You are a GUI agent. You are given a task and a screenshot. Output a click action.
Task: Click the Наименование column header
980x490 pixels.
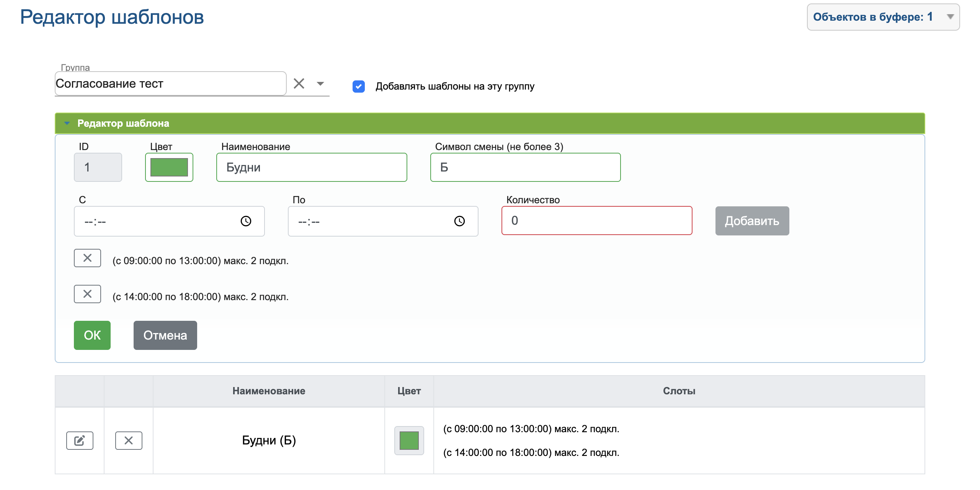tap(269, 391)
